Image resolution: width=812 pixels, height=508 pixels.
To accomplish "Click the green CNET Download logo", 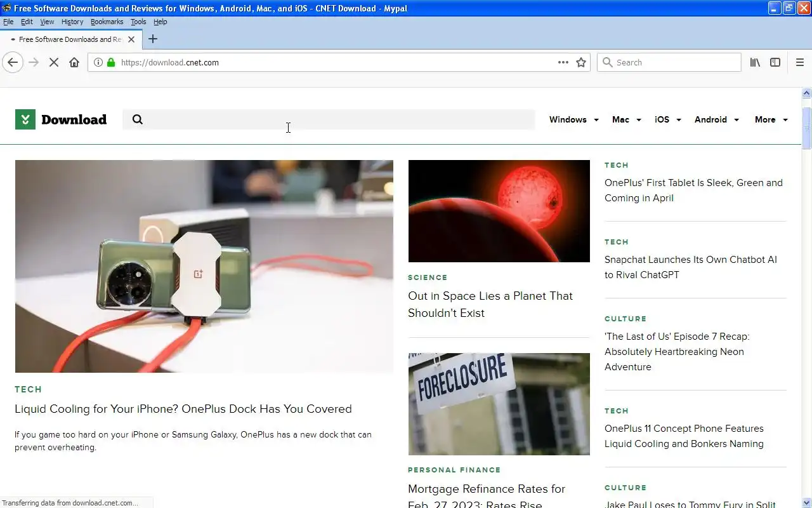I will point(25,119).
